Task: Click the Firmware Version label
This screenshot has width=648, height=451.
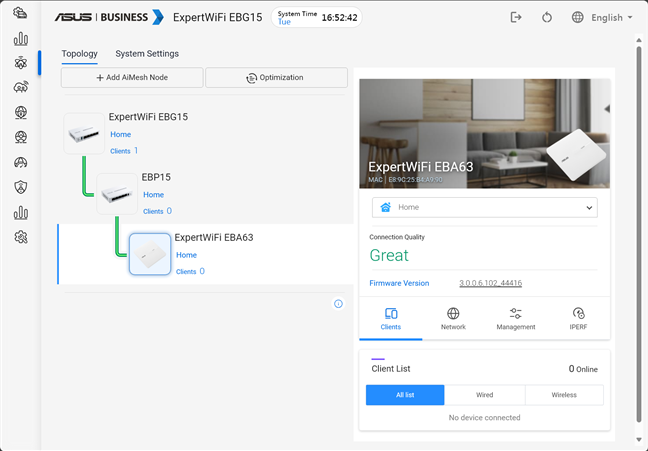Action: coord(399,283)
